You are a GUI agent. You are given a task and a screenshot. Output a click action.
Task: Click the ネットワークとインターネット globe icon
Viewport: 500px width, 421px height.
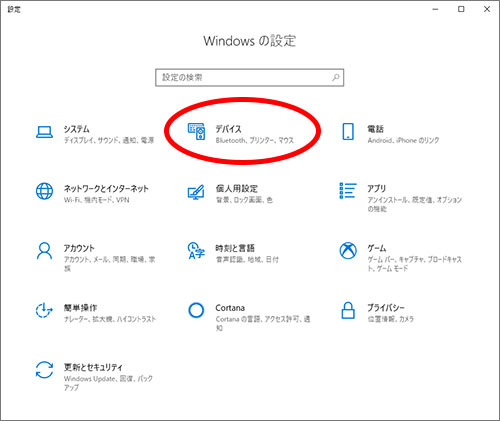click(44, 191)
